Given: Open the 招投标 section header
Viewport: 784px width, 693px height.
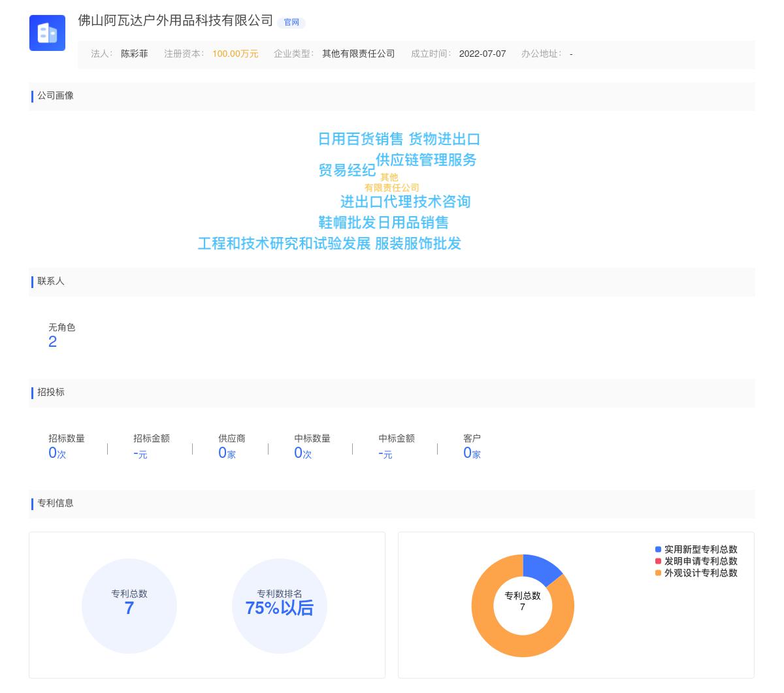Looking at the screenshot, I should [x=50, y=393].
